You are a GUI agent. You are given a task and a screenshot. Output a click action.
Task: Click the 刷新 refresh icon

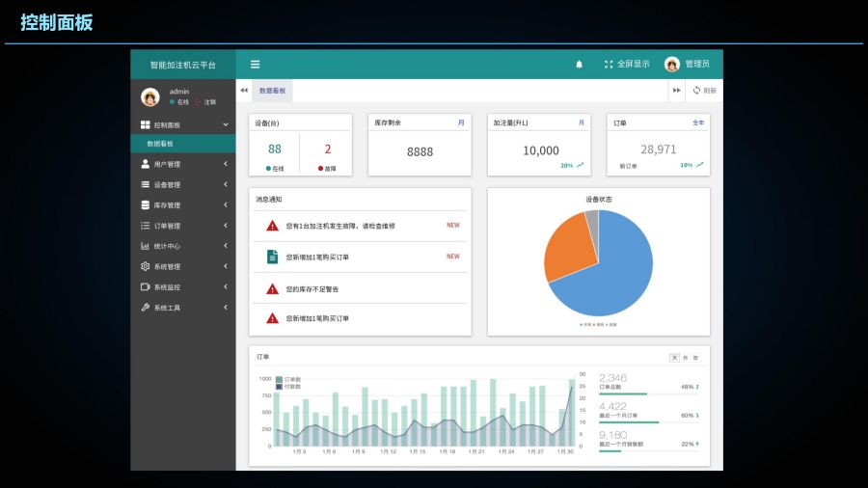tap(696, 91)
